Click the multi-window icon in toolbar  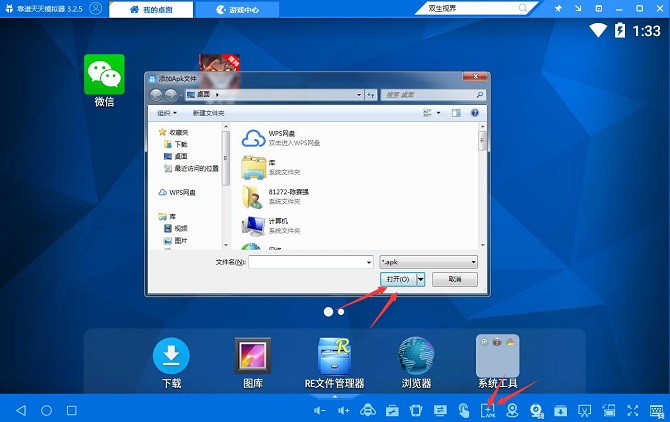coord(608,410)
